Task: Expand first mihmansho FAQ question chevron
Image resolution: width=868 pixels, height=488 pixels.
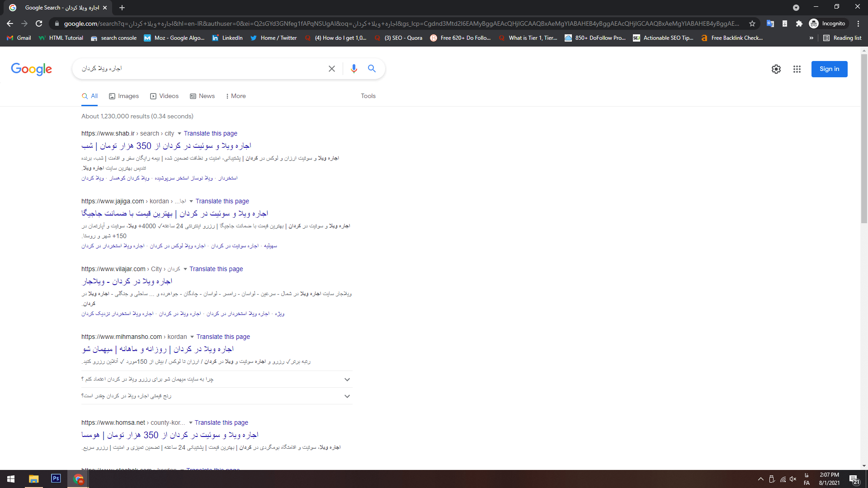Action: pos(347,380)
